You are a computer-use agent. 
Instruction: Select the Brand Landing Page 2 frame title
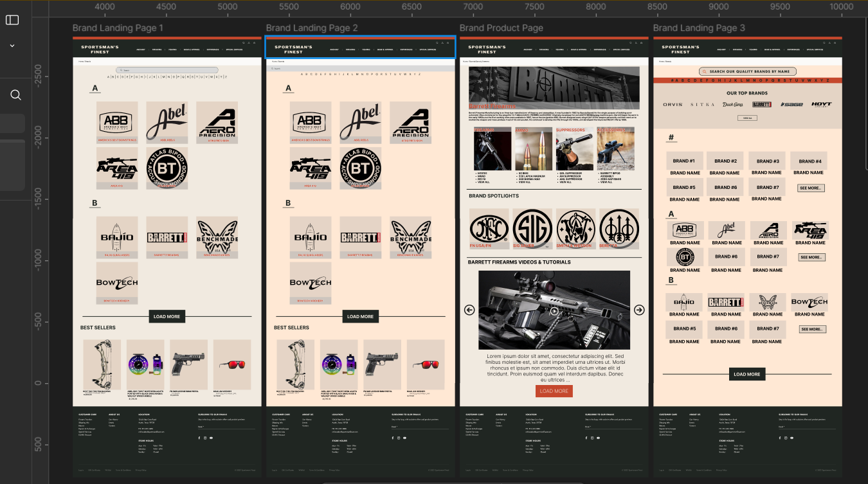tap(312, 28)
